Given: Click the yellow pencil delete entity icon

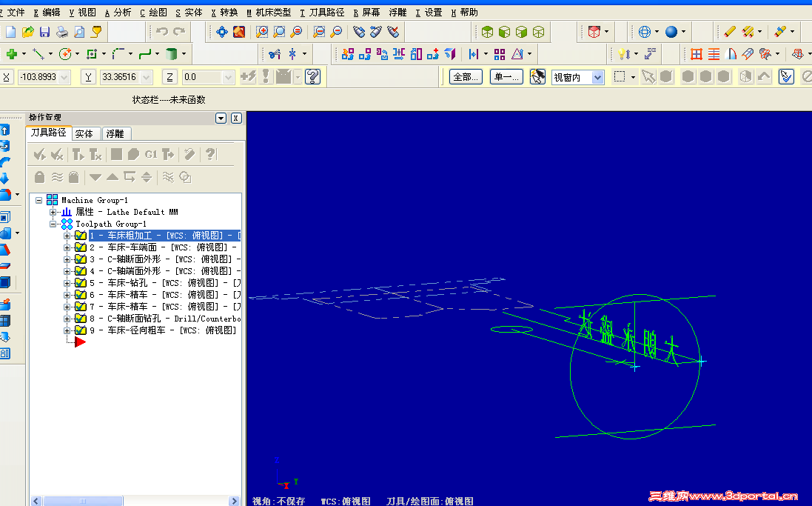Looking at the screenshot, I should pyautogui.click(x=730, y=32).
